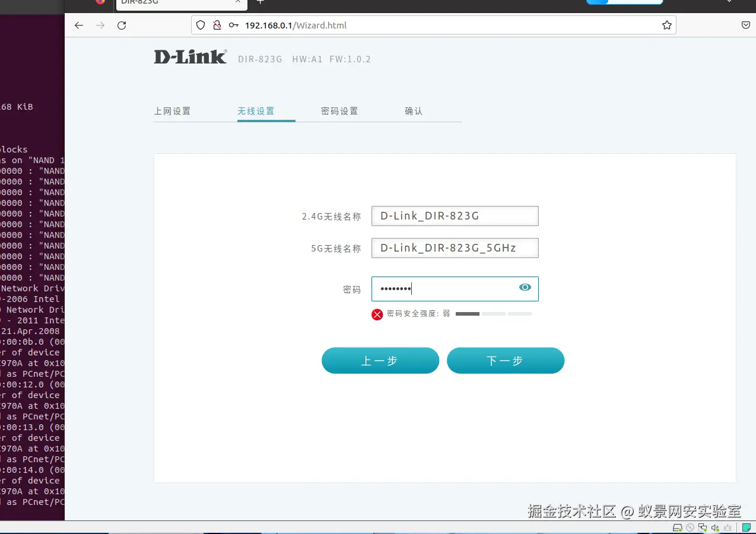Open the saved password key icon
Image resolution: width=756 pixels, height=534 pixels.
tap(234, 26)
